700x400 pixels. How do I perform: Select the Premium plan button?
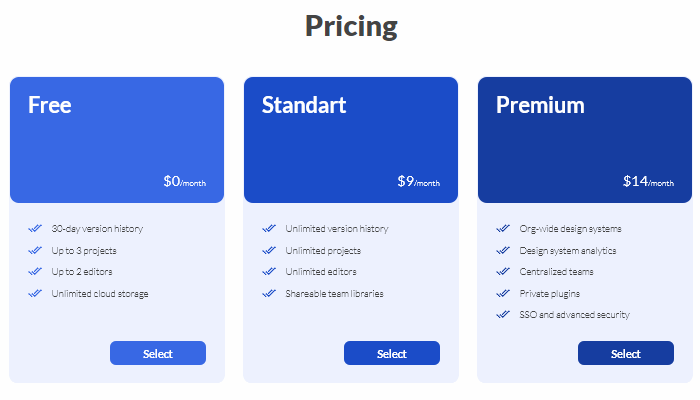coord(626,353)
